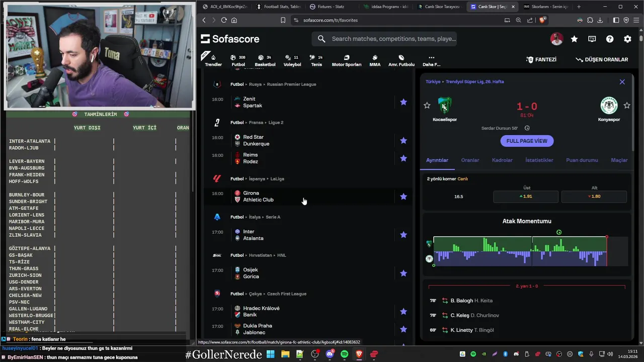Switch to the Puan durumu tab
Image resolution: width=644 pixels, height=362 pixels.
tap(582, 160)
